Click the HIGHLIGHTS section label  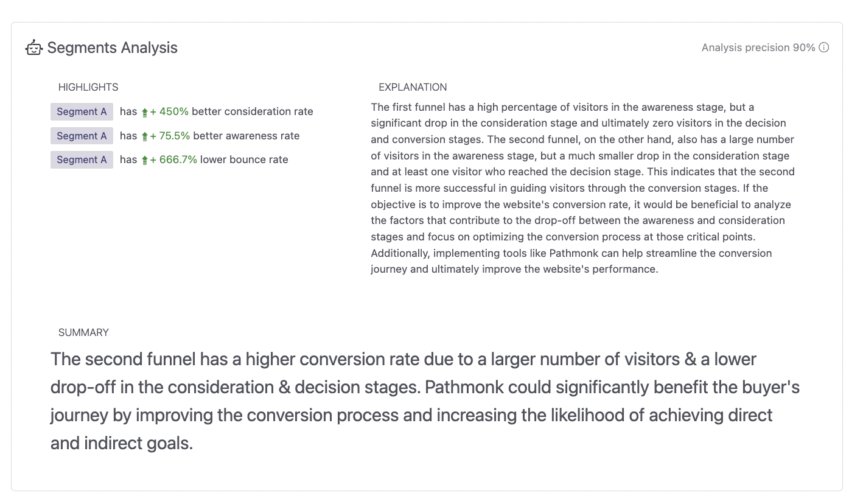(88, 87)
